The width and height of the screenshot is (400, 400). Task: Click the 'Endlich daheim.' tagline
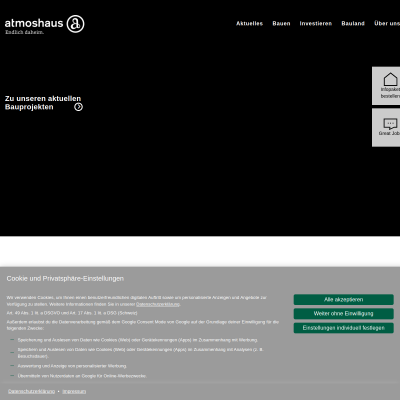pos(24,32)
